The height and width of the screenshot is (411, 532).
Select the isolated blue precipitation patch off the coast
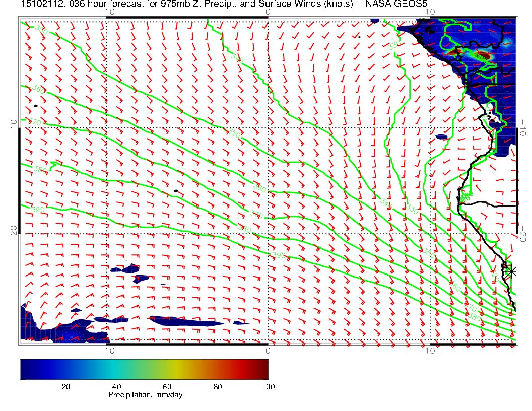pos(442,136)
